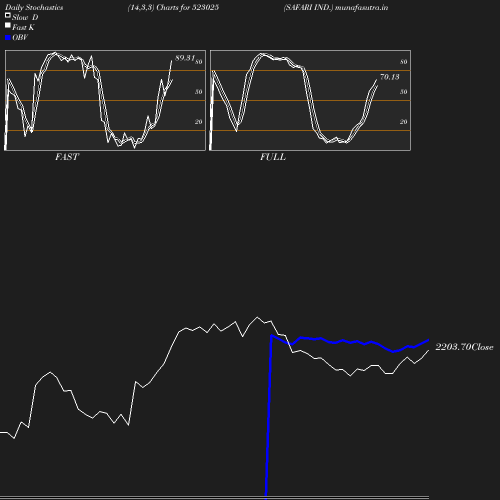Click the Slow D legend marker
Viewport: 500px width, 500px height.
click(x=8, y=15)
